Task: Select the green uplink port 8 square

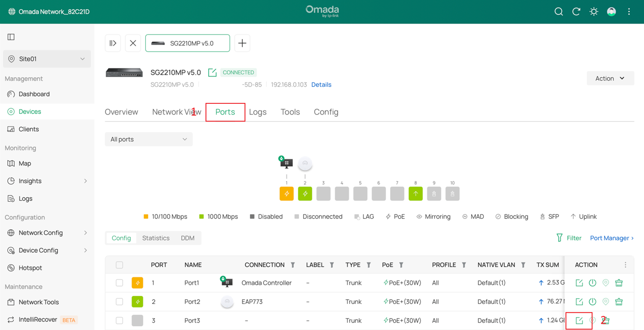Action: (x=415, y=194)
